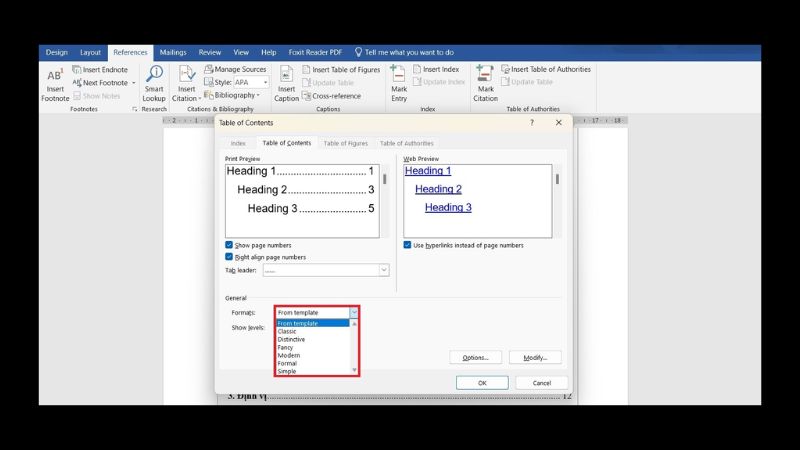Viewport: 800px width, 450px height.
Task: Toggle Use hyperlinks instead of page numbers
Action: point(407,245)
